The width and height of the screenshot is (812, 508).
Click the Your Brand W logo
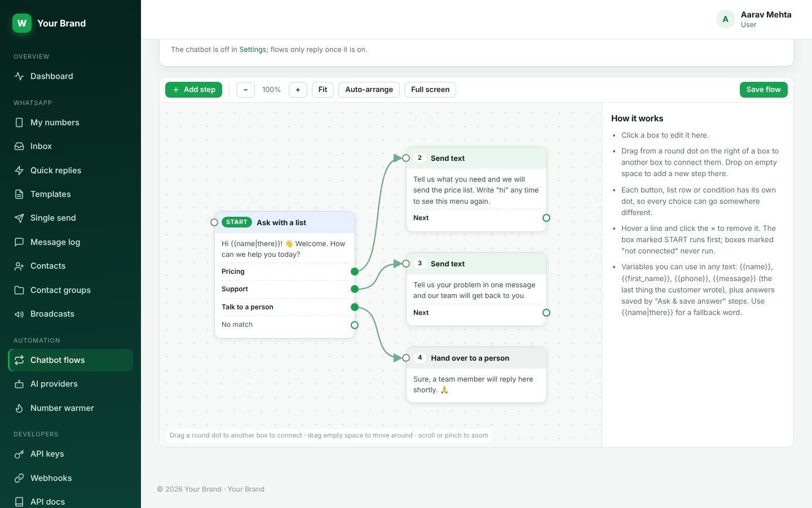pyautogui.click(x=22, y=23)
